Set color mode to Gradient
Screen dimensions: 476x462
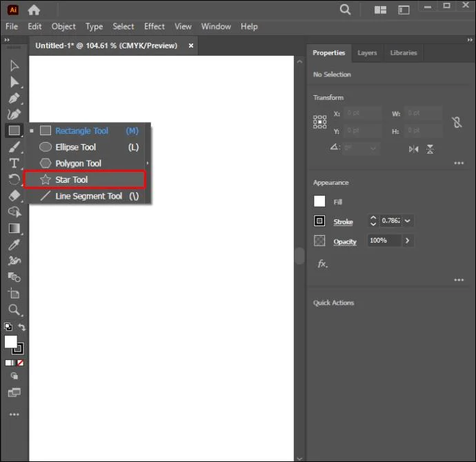pyautogui.click(x=14, y=363)
